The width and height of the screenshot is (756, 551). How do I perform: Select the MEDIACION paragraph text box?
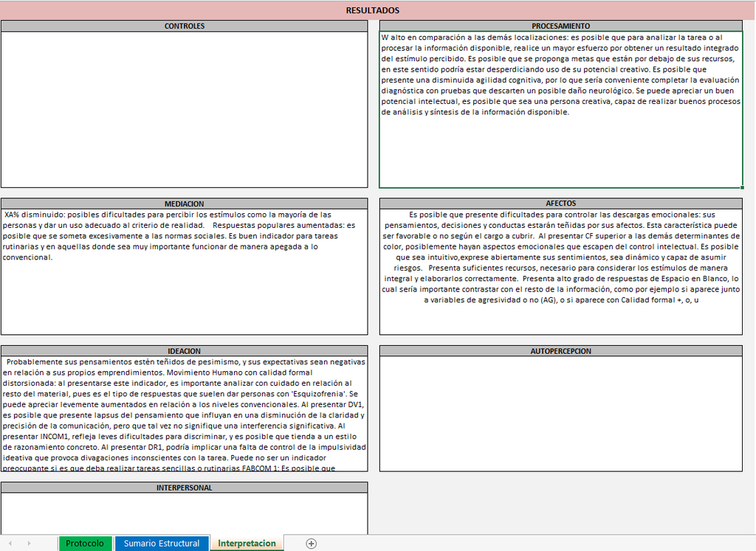click(185, 273)
